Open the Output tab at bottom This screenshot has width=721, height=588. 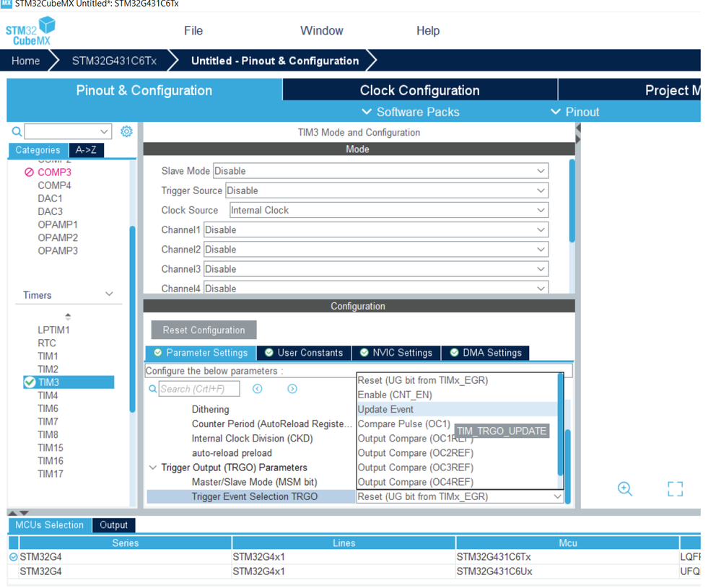113,525
